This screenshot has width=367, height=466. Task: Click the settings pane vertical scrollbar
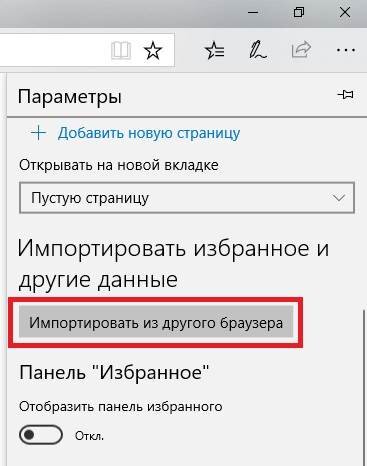(x=364, y=387)
